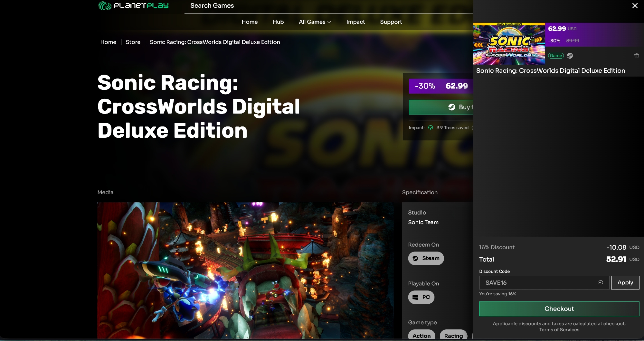Image resolution: width=644 pixels, height=341 pixels.
Task: Open the Hub navigation item
Action: (278, 22)
